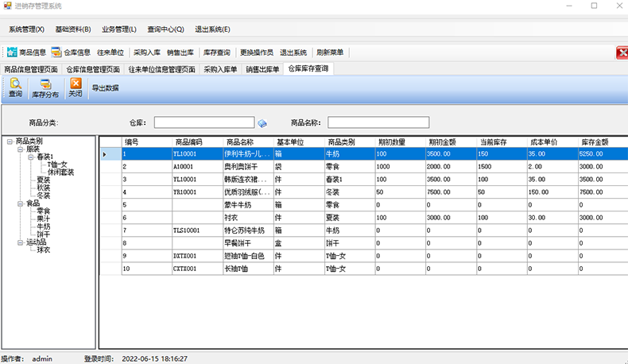Click the red X icon at toolbar right
Screen dimensions: 628x364
click(622, 52)
